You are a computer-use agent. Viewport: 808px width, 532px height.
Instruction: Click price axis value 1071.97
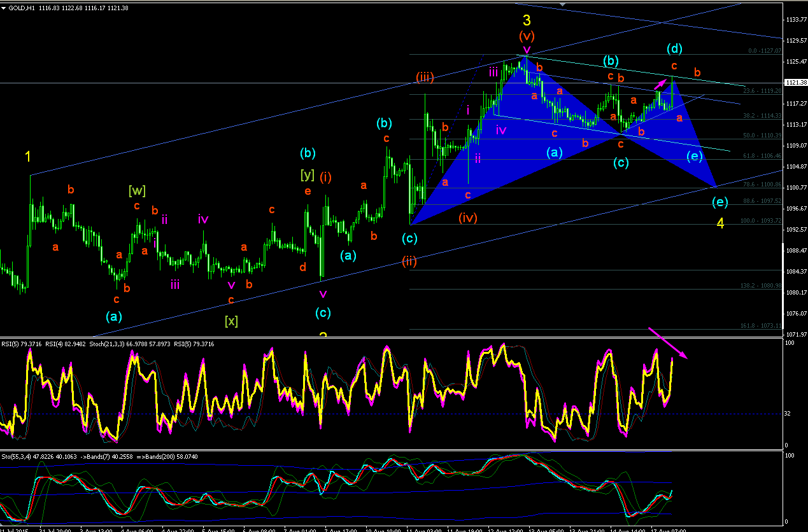click(x=796, y=334)
